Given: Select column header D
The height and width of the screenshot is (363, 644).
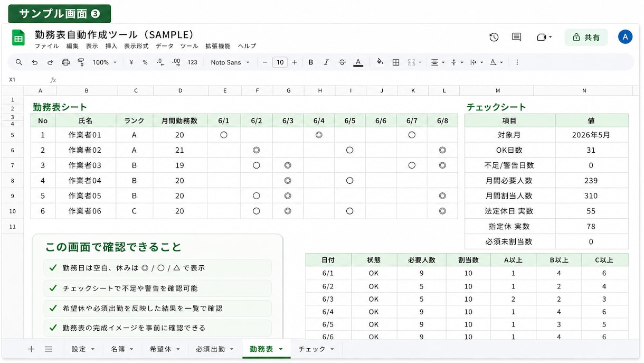Looking at the screenshot, I should pyautogui.click(x=180, y=91).
